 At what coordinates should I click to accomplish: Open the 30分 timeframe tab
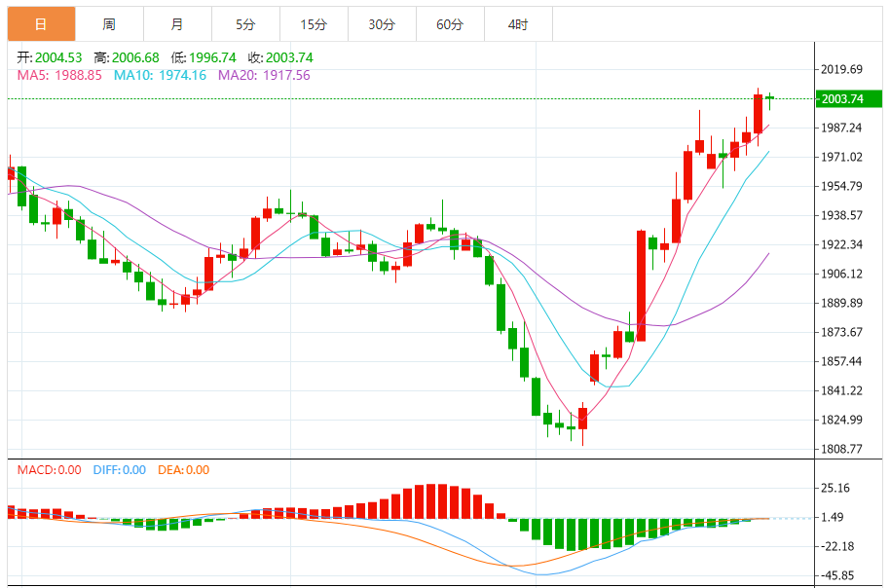pyautogui.click(x=382, y=23)
